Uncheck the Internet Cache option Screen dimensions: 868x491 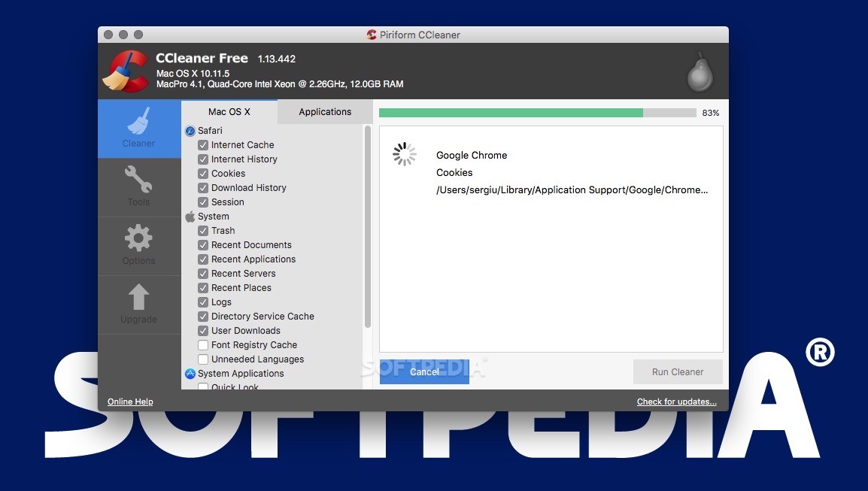pyautogui.click(x=203, y=144)
